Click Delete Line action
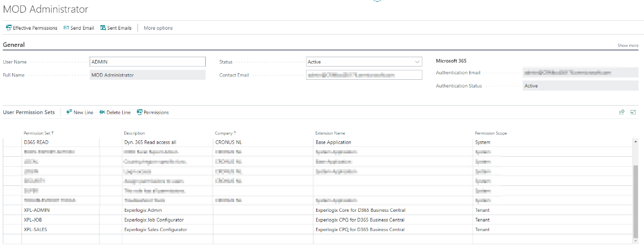The image size is (644, 247). [115, 112]
